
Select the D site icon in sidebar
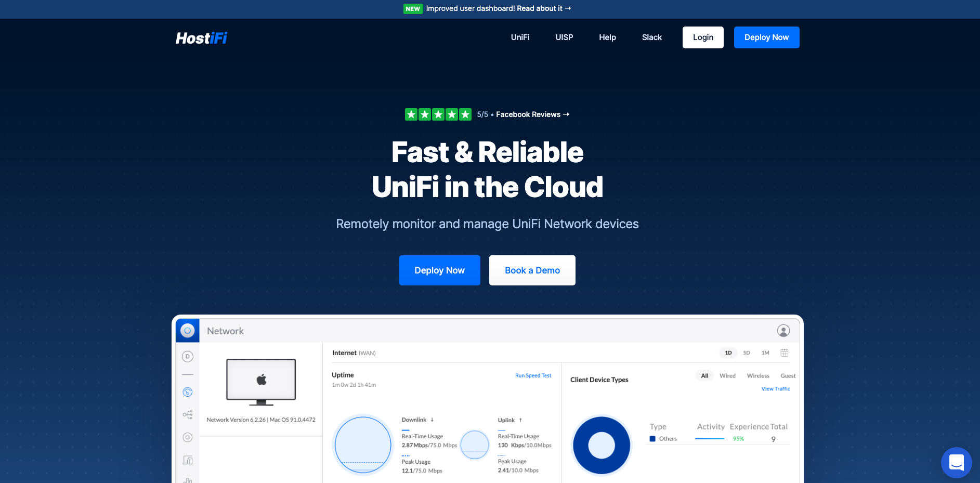[x=188, y=357]
